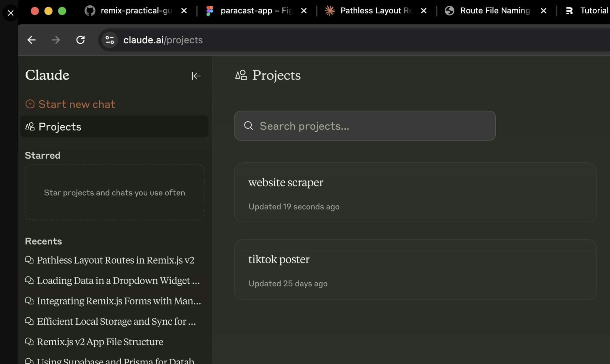The width and height of the screenshot is (610, 364).
Task: Reload the claude.ai page
Action: (x=80, y=40)
